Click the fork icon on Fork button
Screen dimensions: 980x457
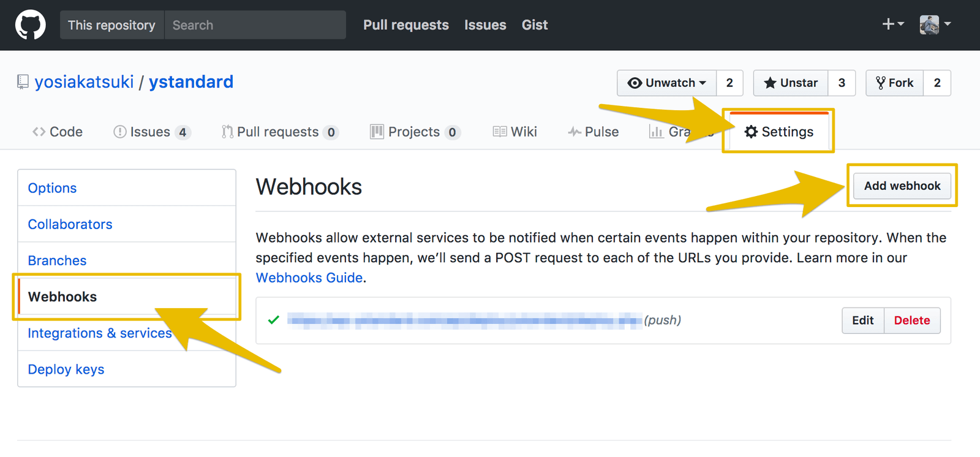point(881,83)
